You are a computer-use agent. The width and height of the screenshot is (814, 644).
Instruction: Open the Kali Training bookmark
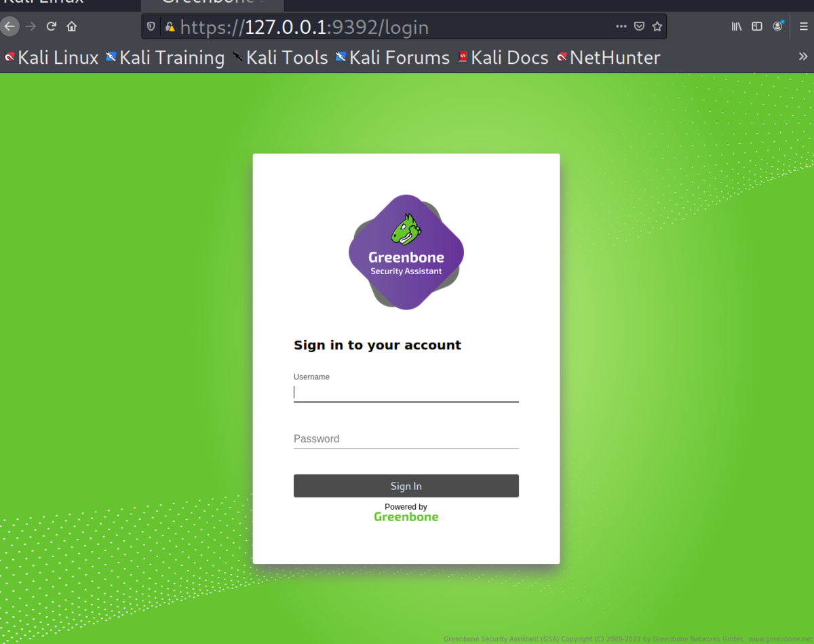click(165, 58)
